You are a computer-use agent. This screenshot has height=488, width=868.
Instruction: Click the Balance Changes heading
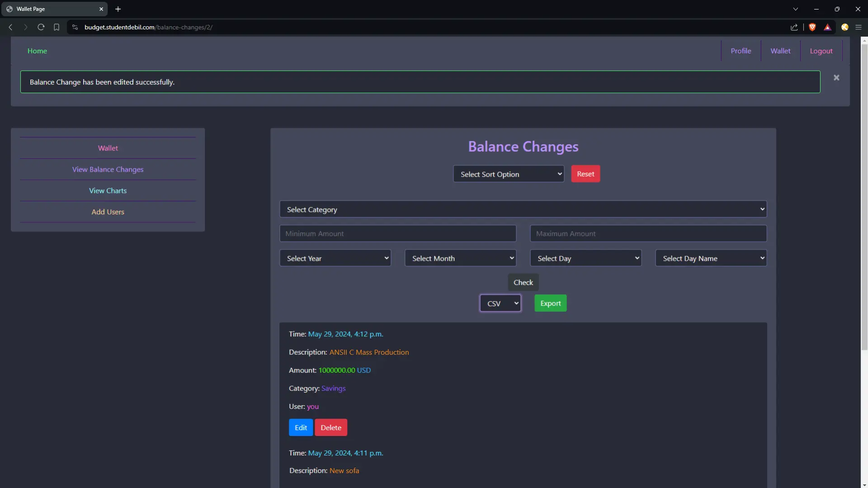(523, 146)
